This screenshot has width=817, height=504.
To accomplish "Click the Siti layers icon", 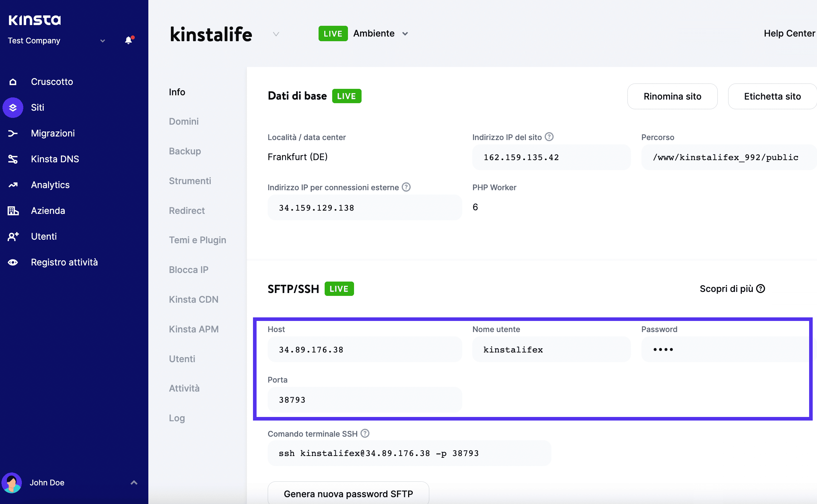I will pyautogui.click(x=13, y=107).
